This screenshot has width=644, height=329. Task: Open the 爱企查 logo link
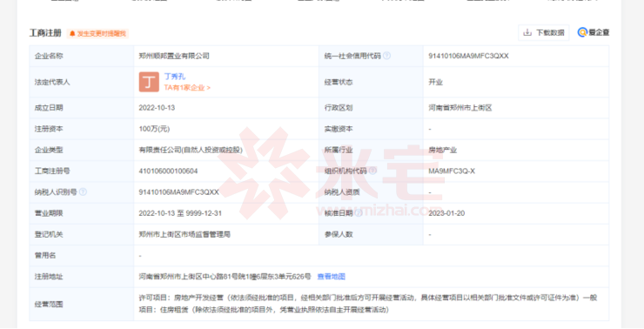[593, 32]
